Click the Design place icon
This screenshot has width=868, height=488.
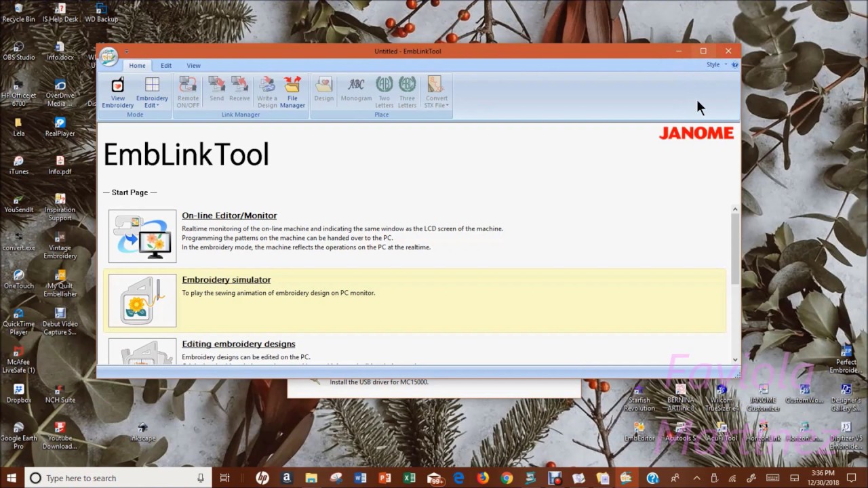tap(323, 89)
